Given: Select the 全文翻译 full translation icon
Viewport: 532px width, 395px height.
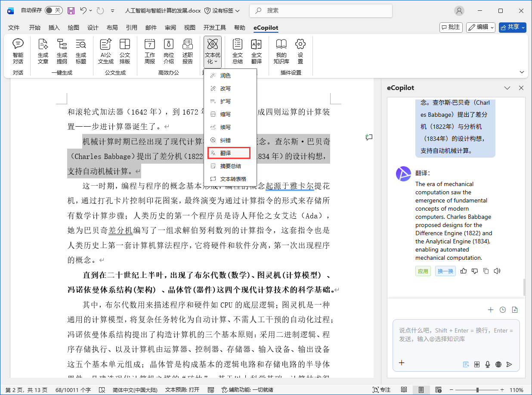Looking at the screenshot, I should [x=257, y=51].
